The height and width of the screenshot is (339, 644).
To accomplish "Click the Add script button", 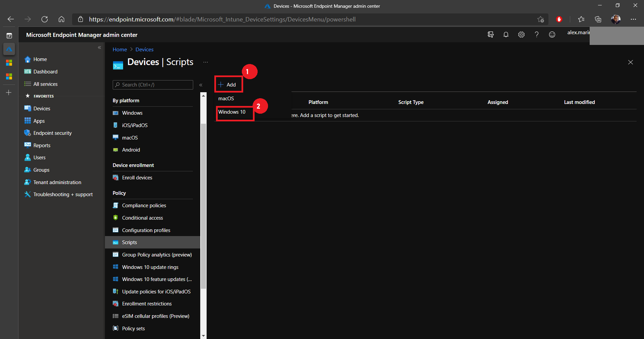I will (227, 85).
